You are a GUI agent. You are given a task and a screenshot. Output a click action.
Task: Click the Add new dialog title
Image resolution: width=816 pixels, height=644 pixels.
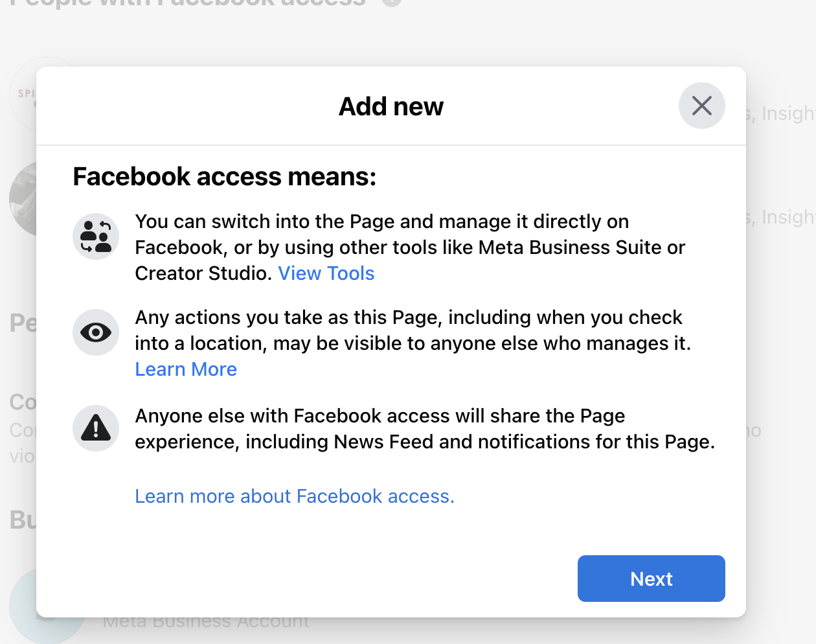(x=391, y=106)
